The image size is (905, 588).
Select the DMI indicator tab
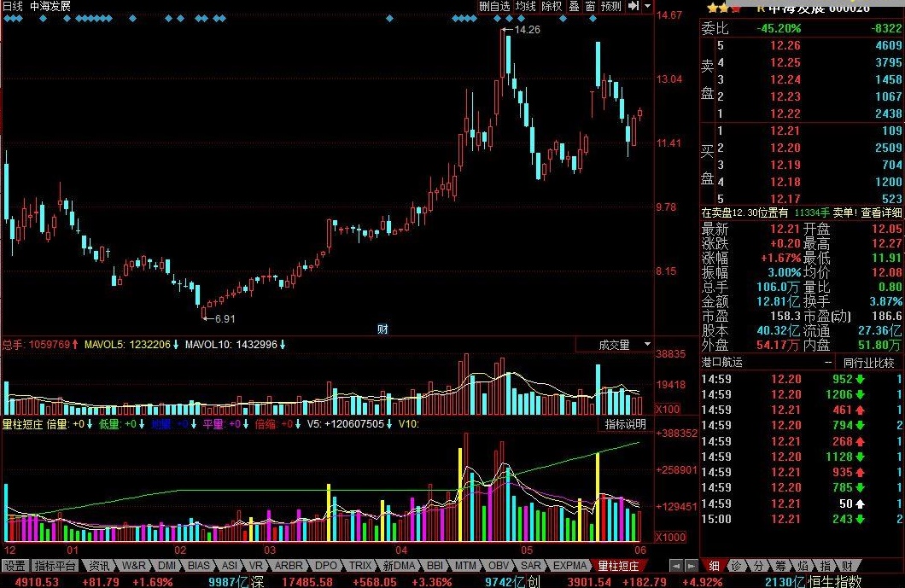[166, 566]
